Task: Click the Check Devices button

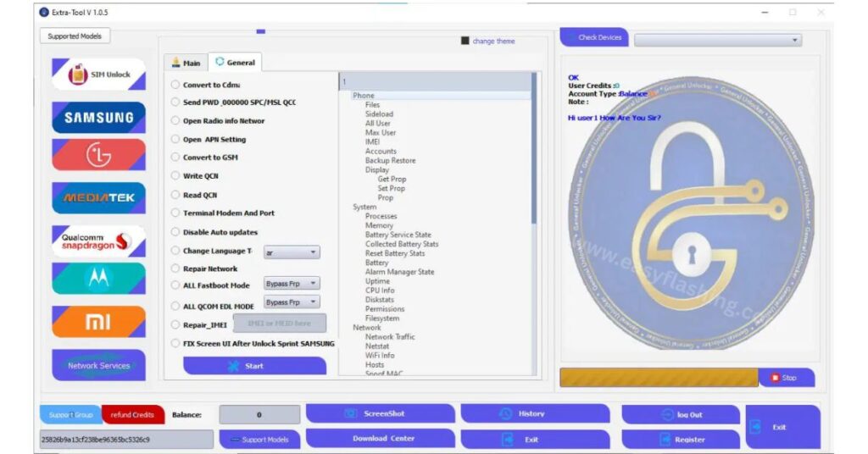Action: point(594,37)
